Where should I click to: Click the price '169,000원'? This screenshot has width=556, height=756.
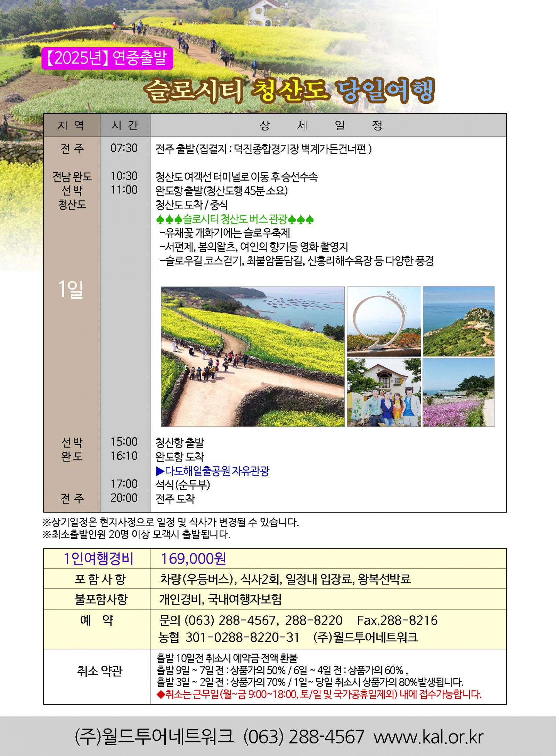tap(194, 558)
